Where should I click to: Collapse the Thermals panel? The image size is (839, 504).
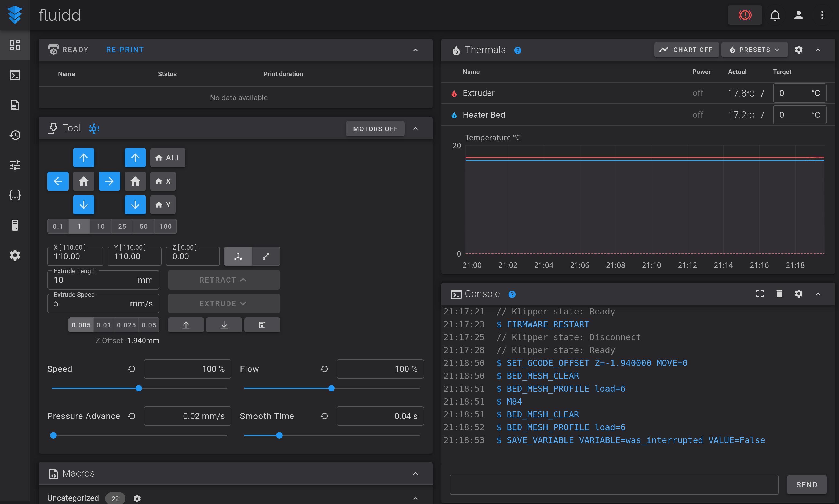[x=817, y=50]
